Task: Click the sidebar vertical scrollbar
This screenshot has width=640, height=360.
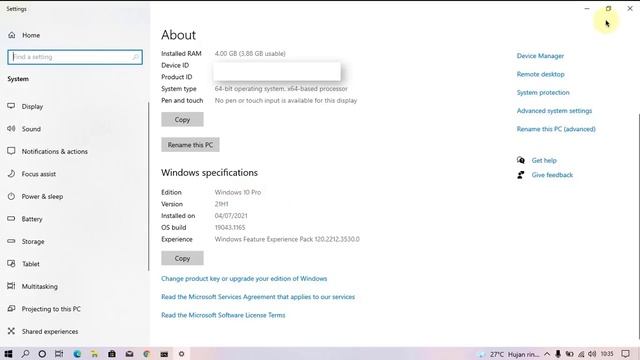Action: coord(149,186)
